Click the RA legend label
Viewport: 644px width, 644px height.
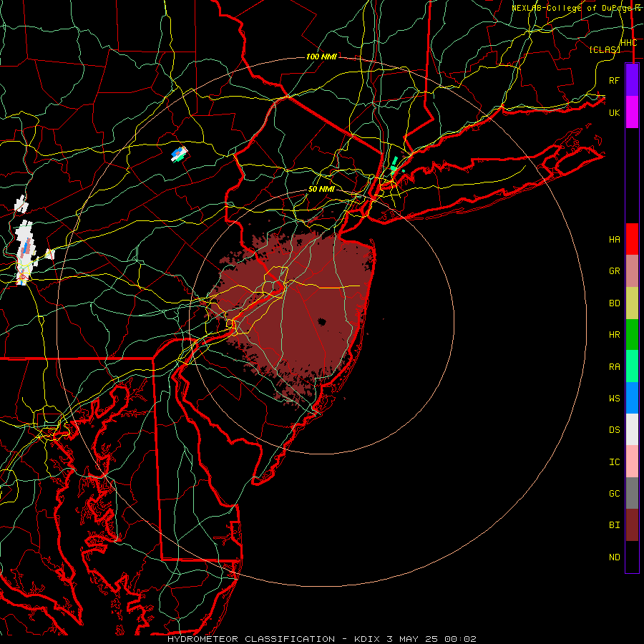(x=615, y=367)
